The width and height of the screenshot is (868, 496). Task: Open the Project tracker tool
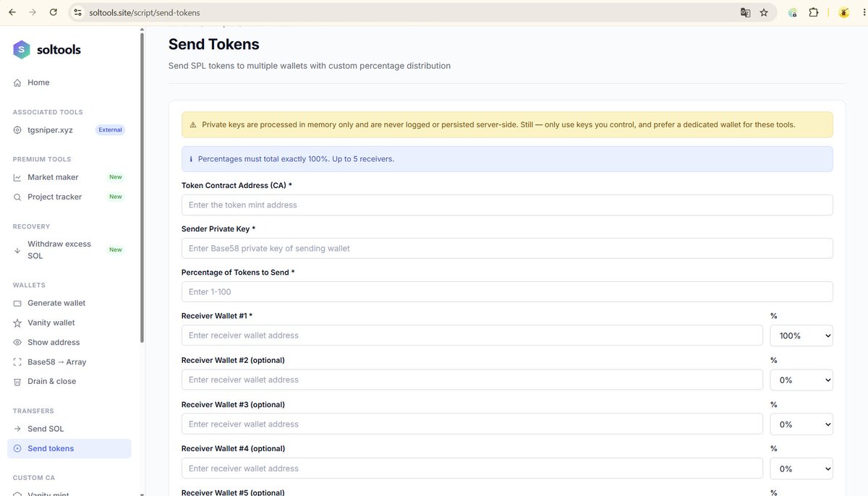coord(69,197)
